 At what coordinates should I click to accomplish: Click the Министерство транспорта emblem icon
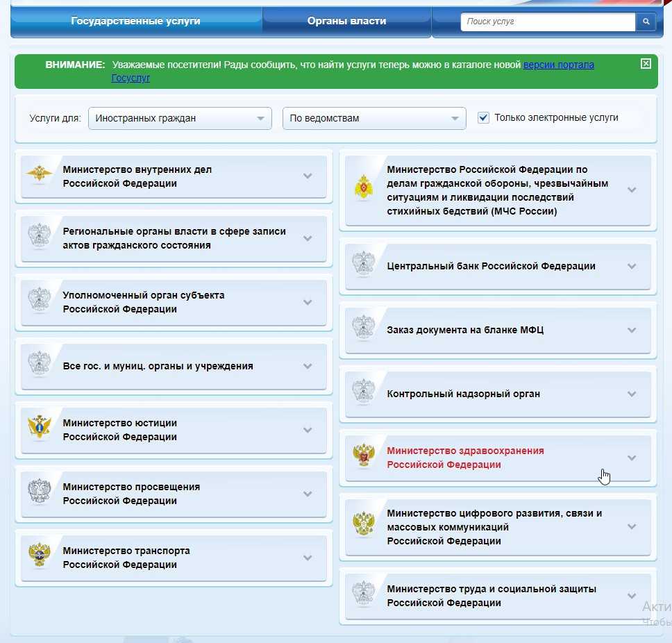(x=39, y=555)
